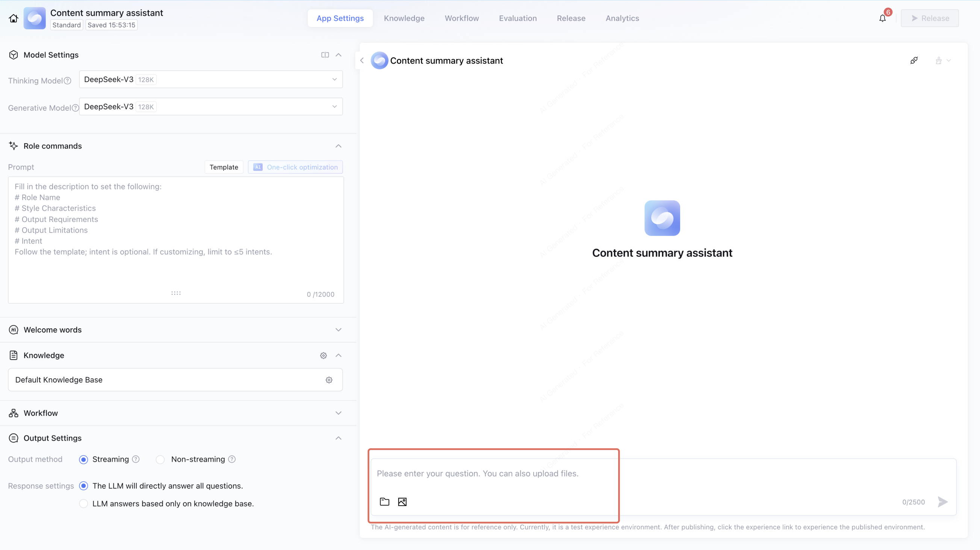Send message with paper plane icon
This screenshot has height=550, width=980.
pos(942,502)
